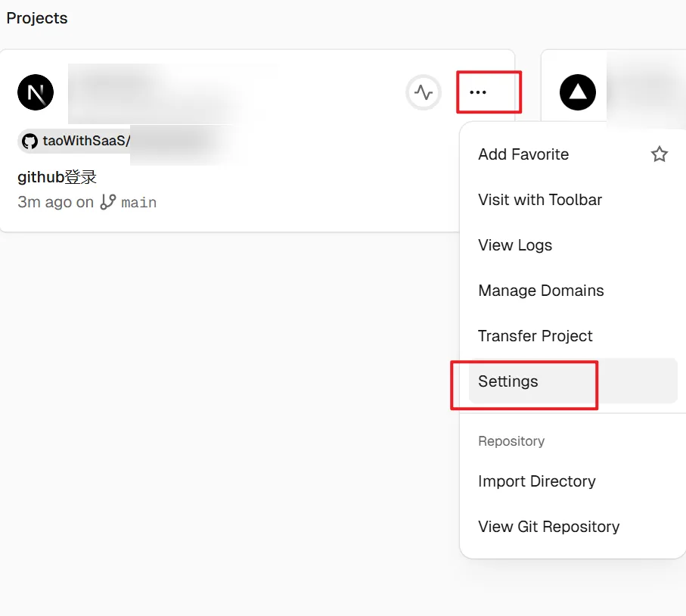686x616 pixels.
Task: Click the Repository section label in menu
Action: click(511, 441)
